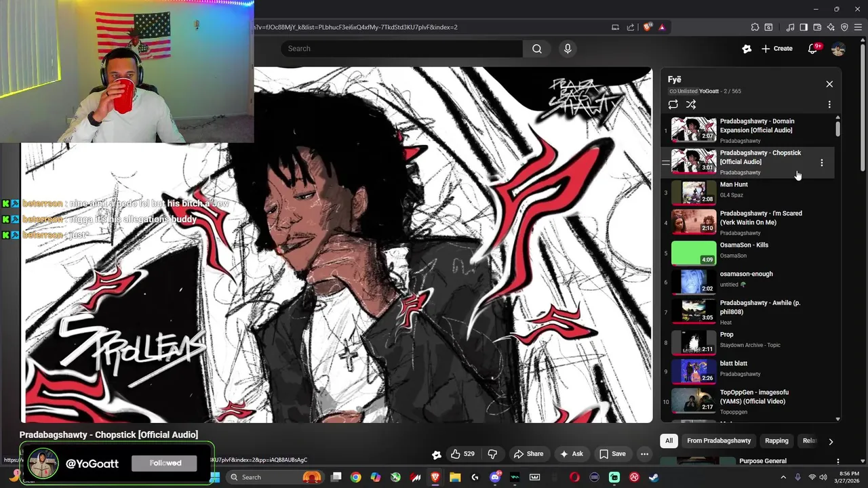The width and height of the screenshot is (868, 488).
Task: Click the Task View taskbar icon
Action: pyautogui.click(x=336, y=477)
